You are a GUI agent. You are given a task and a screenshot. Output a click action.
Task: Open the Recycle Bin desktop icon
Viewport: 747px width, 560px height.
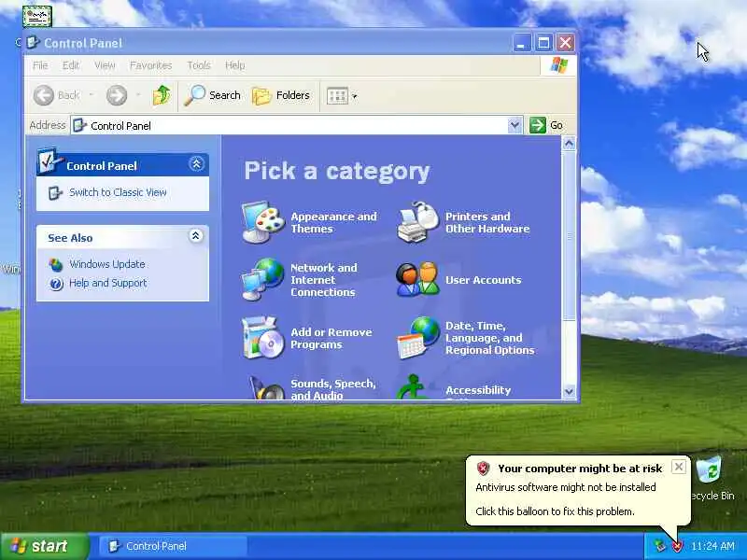point(709,470)
